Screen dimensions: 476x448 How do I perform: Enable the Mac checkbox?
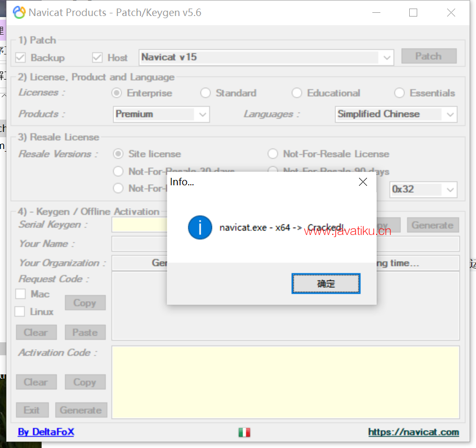point(20,294)
